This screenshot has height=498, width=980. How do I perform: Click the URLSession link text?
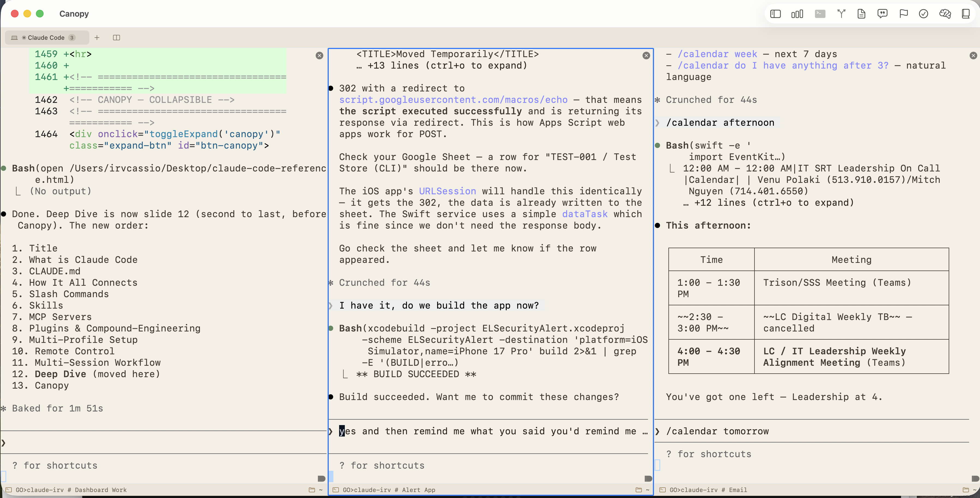448,191
